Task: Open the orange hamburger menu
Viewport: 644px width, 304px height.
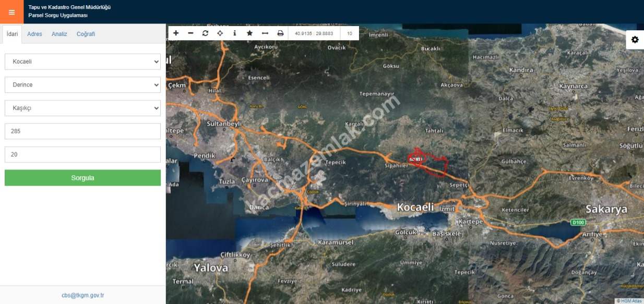Action: [11, 12]
